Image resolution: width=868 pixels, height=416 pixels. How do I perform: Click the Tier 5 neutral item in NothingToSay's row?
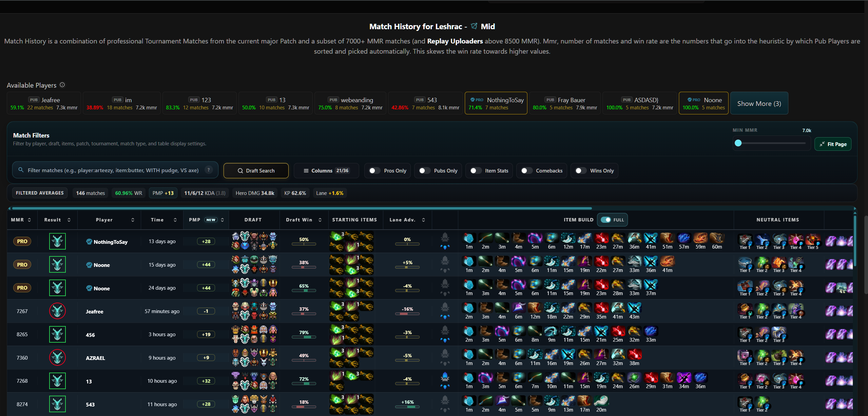tap(813, 240)
